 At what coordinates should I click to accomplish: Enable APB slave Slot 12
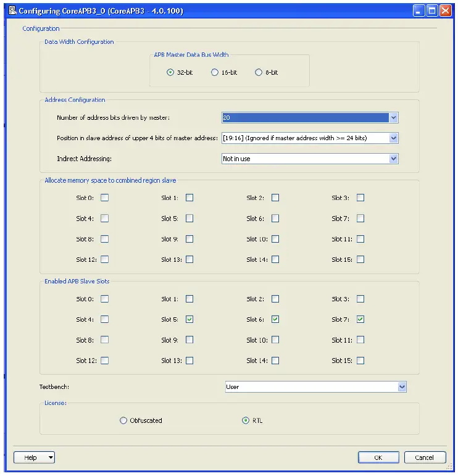click(104, 361)
